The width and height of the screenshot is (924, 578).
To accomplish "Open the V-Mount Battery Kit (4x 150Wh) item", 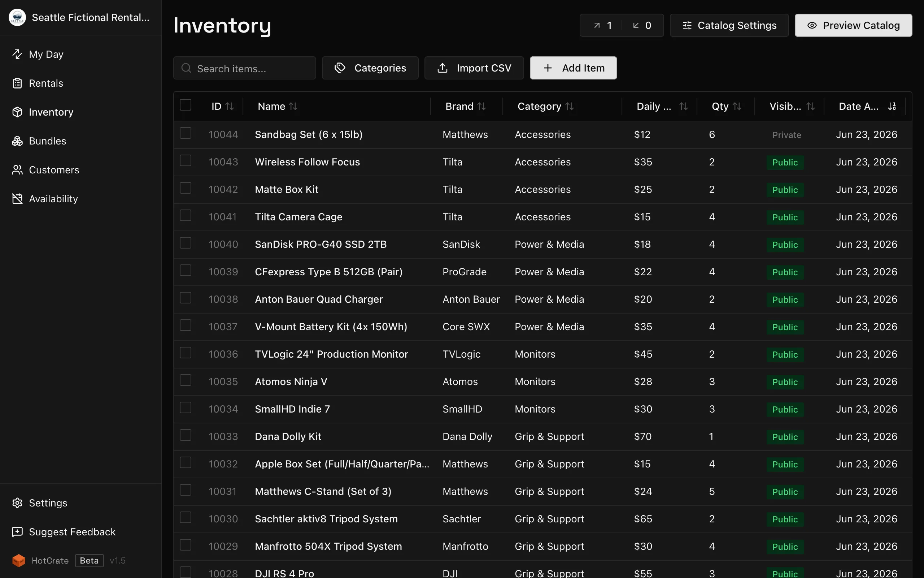I will coord(331,327).
